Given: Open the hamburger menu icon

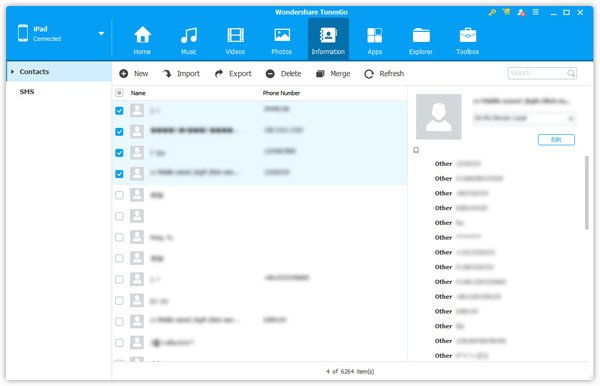Looking at the screenshot, I should click(x=536, y=12).
